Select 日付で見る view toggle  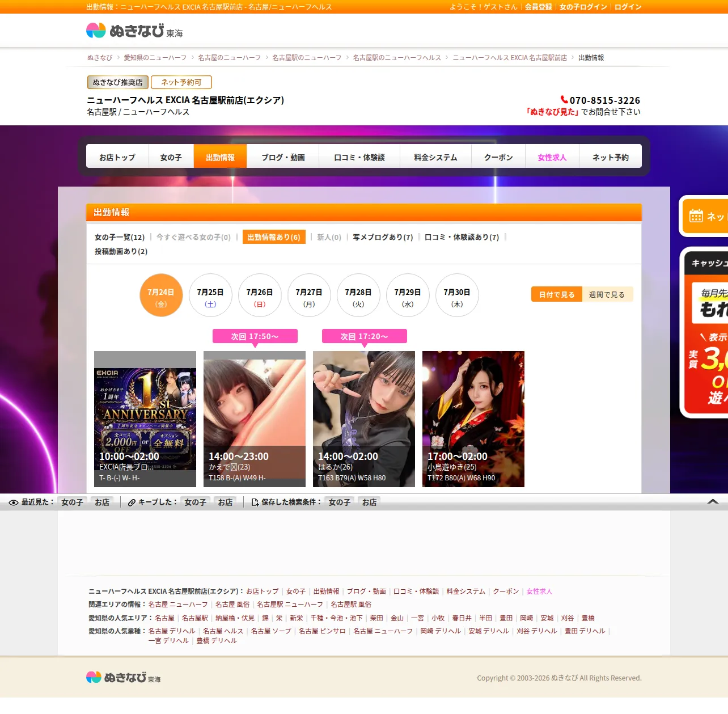[x=557, y=294]
